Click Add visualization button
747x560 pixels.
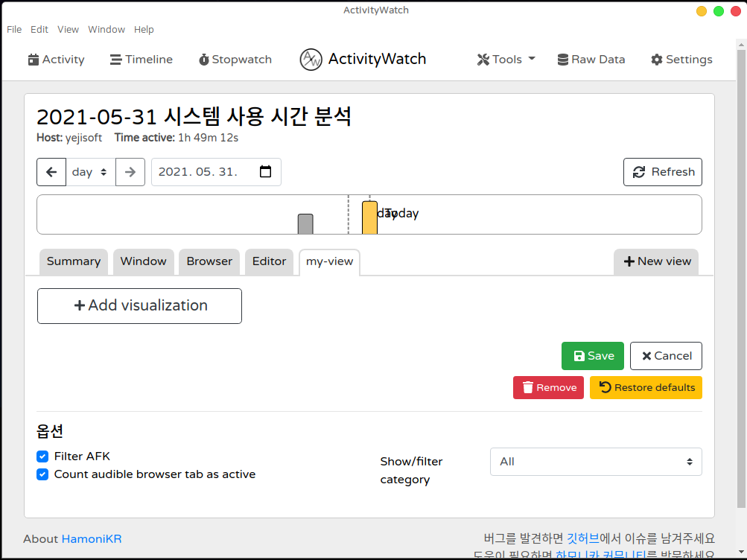tap(139, 306)
